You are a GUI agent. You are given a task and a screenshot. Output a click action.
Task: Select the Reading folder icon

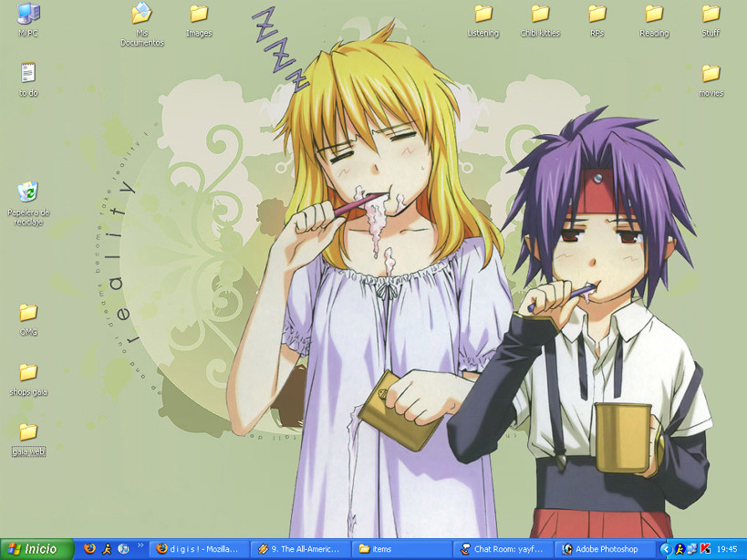click(654, 20)
